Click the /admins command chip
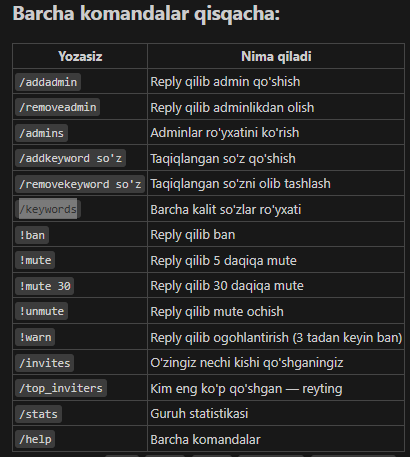The height and width of the screenshot is (457, 410). 41,133
